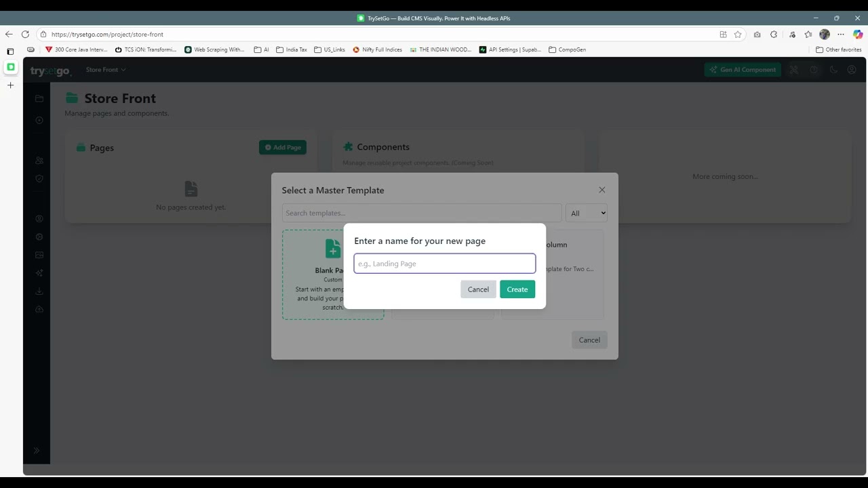The width and height of the screenshot is (868, 488).
Task: Open the Other favorites folder
Action: tap(839, 49)
